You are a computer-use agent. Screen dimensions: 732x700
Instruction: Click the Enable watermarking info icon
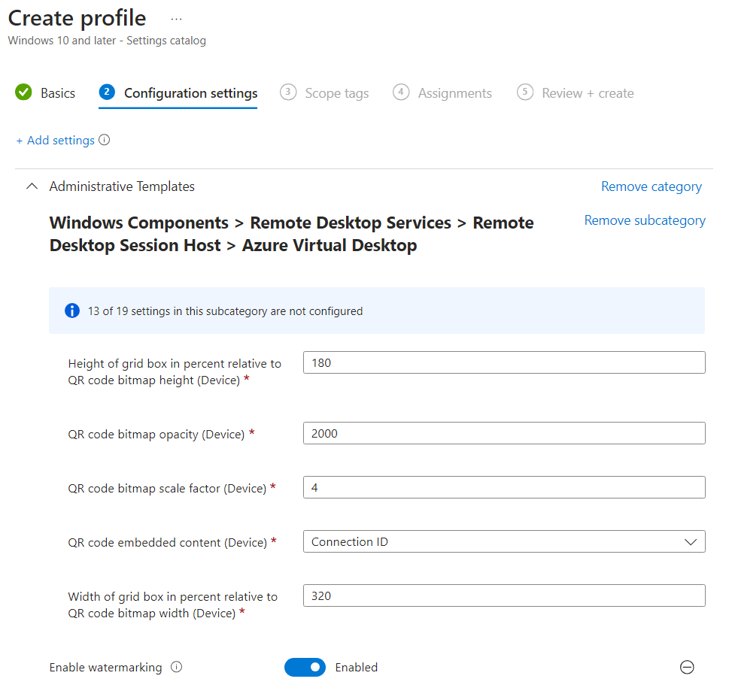pos(177,667)
